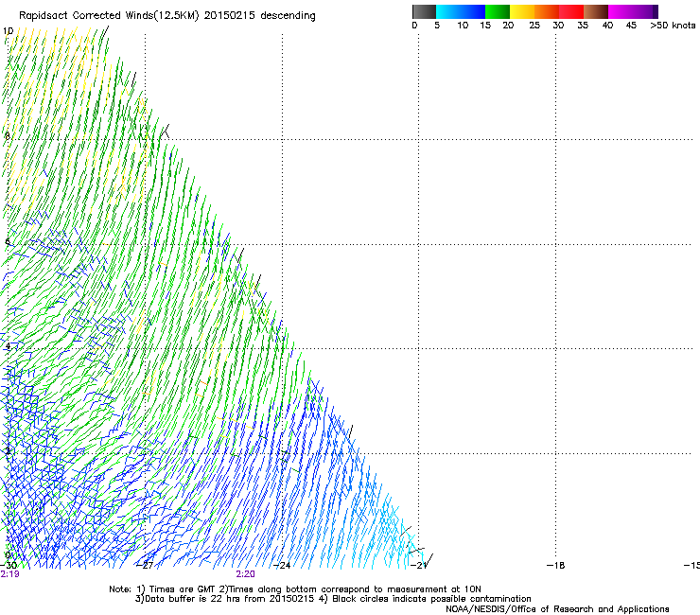The image size is (700, 615).
Task: Click the red 30-35 knots color segment
Action: (571, 11)
